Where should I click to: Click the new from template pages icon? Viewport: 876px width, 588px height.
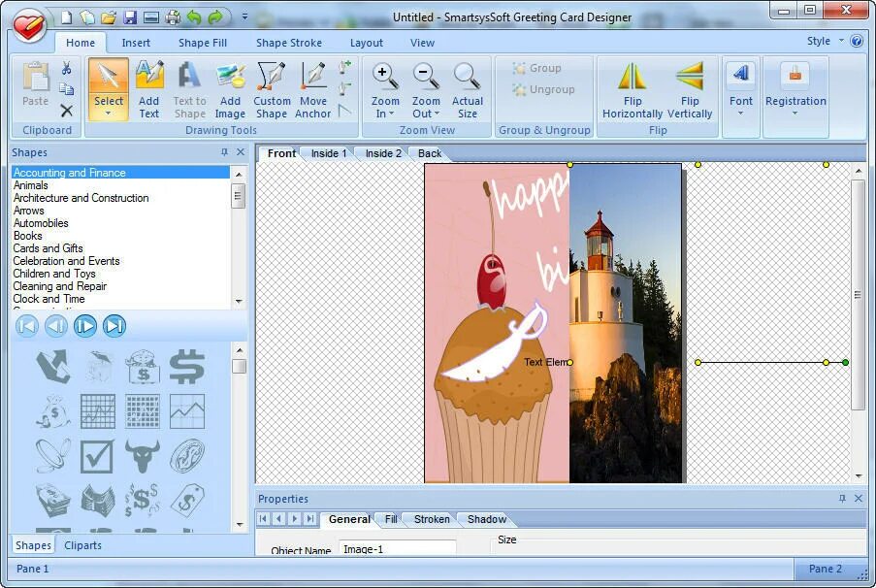(87, 17)
